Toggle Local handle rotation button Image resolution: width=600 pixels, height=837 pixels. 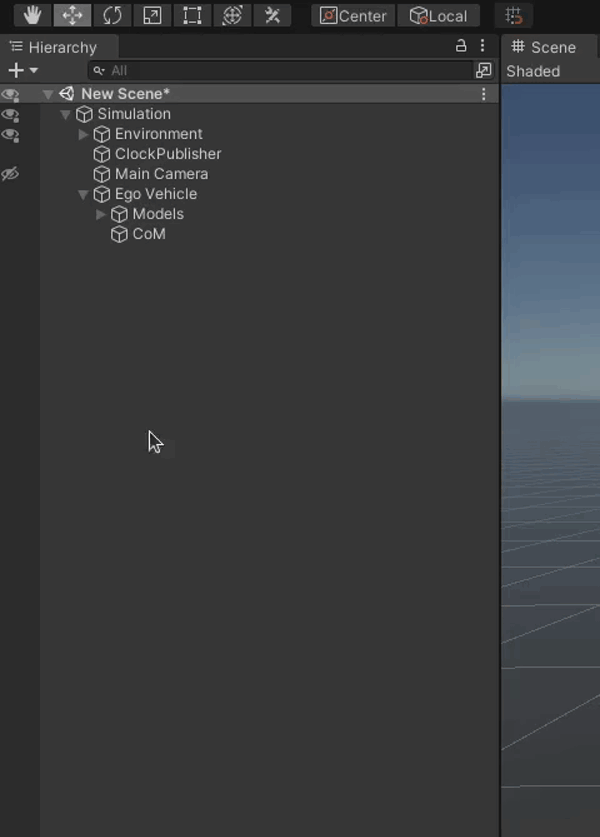pos(438,15)
